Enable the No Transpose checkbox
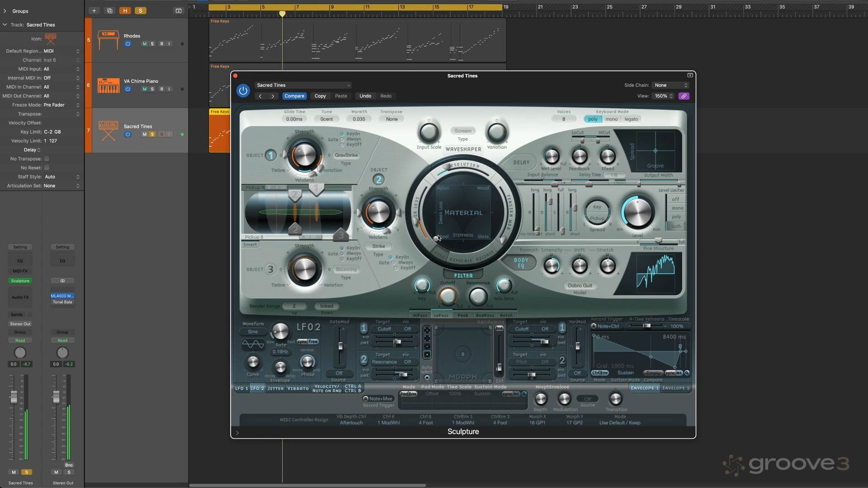This screenshot has width=868, height=488. pos(47,159)
